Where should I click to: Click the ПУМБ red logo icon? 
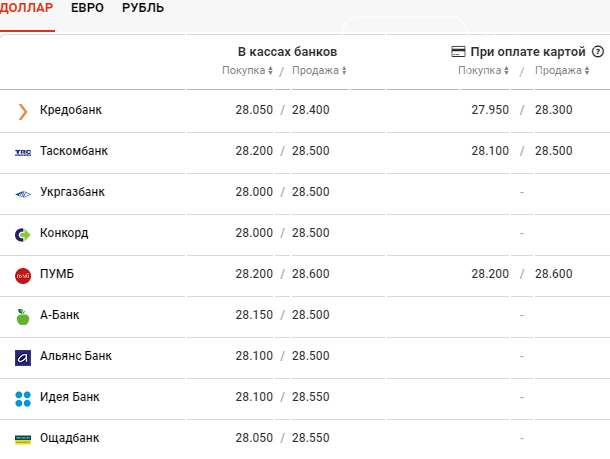23,275
